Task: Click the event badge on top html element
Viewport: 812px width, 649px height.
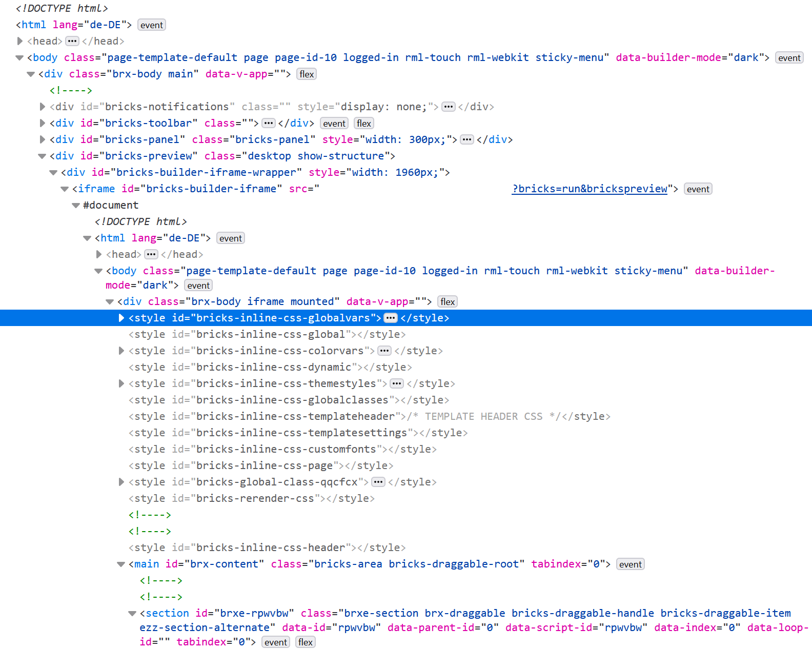Action: coord(152,25)
